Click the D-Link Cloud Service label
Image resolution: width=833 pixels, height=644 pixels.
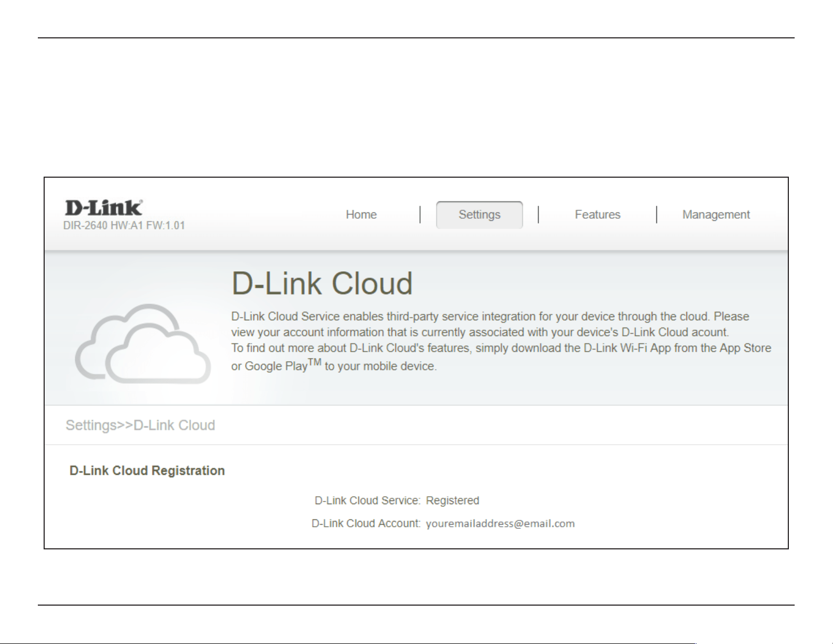pyautogui.click(x=367, y=500)
